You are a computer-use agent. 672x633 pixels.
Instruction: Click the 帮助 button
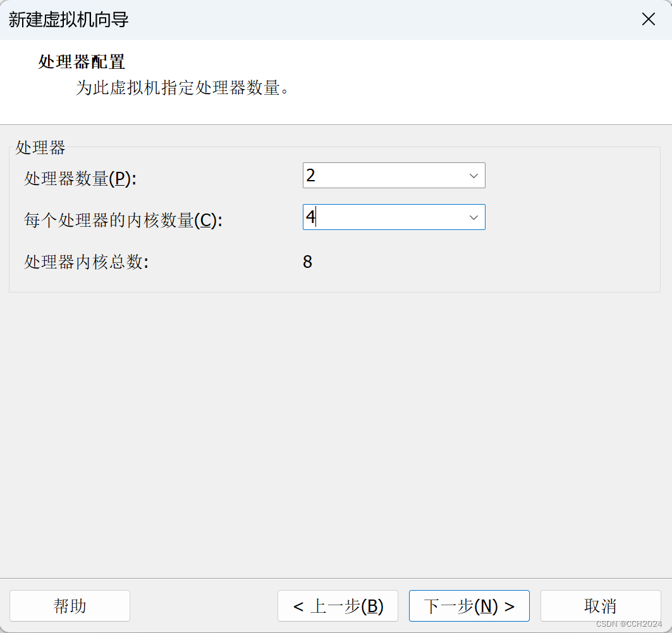[x=70, y=606]
